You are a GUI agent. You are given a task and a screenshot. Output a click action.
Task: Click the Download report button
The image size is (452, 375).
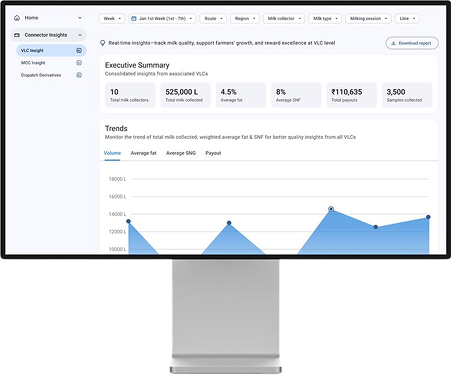[x=412, y=43]
